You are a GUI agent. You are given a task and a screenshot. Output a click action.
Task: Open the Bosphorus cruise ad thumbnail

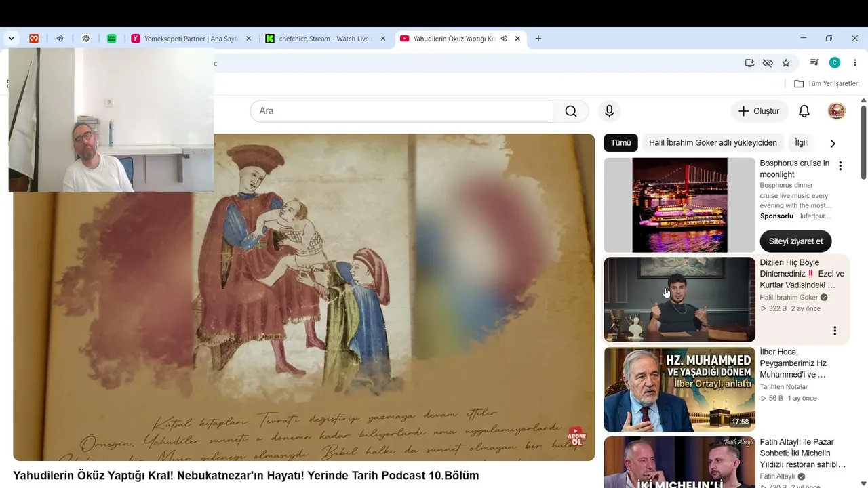click(x=679, y=205)
